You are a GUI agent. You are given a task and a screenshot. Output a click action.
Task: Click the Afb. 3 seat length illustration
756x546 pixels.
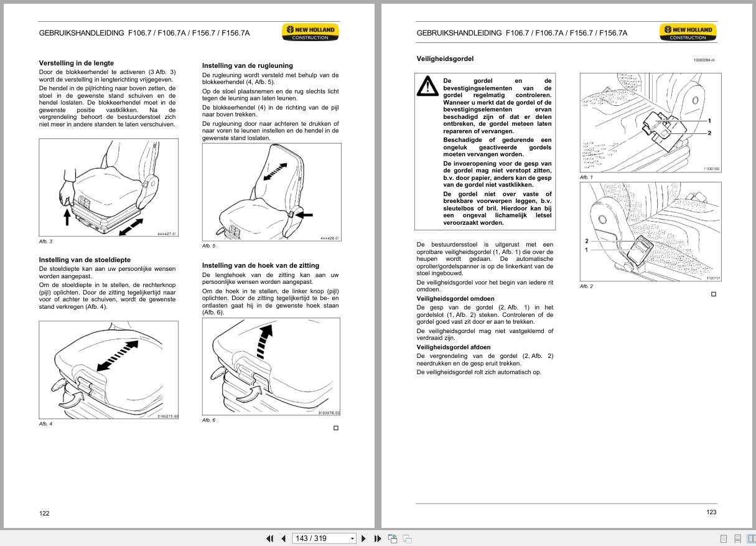tap(108, 188)
